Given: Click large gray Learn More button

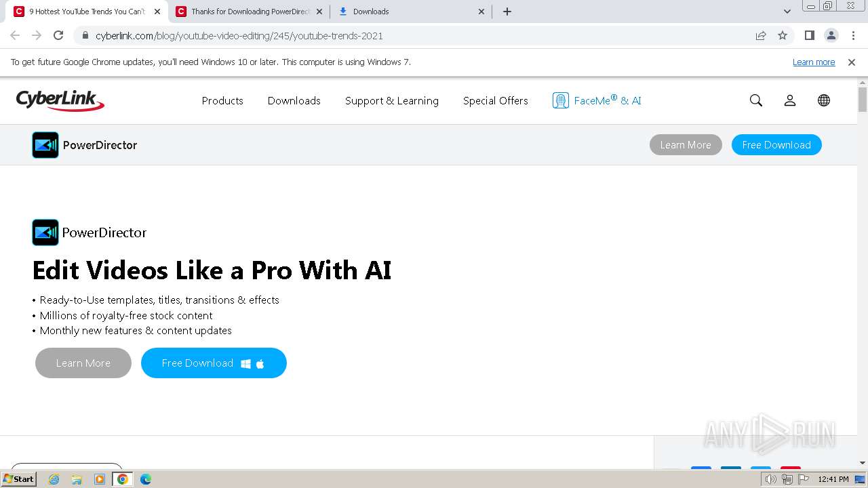Looking at the screenshot, I should (x=83, y=363).
